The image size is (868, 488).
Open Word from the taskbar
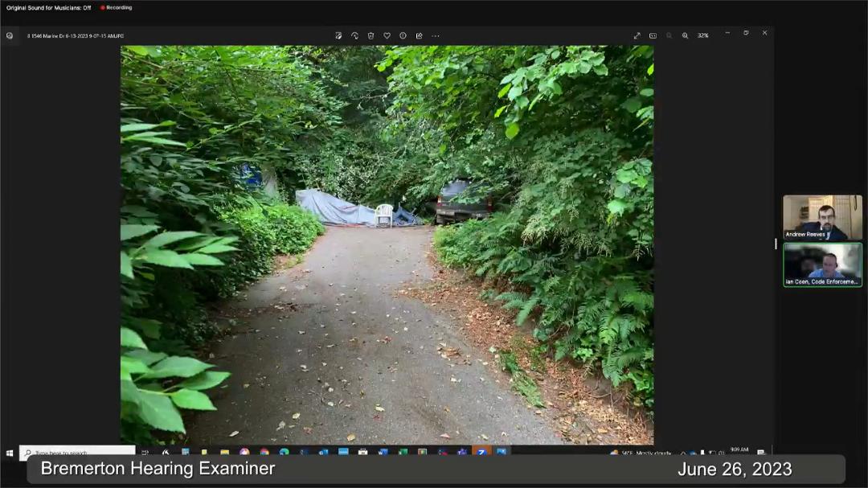point(383,452)
